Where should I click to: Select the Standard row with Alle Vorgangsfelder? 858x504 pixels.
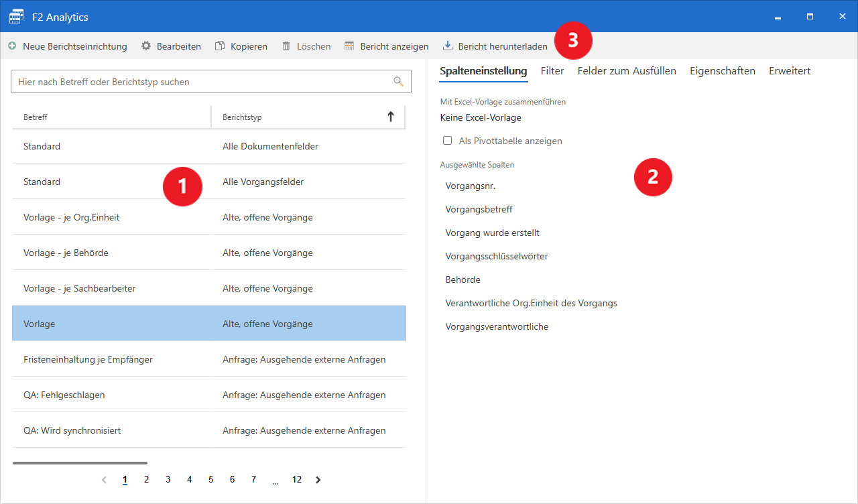pyautogui.click(x=209, y=182)
